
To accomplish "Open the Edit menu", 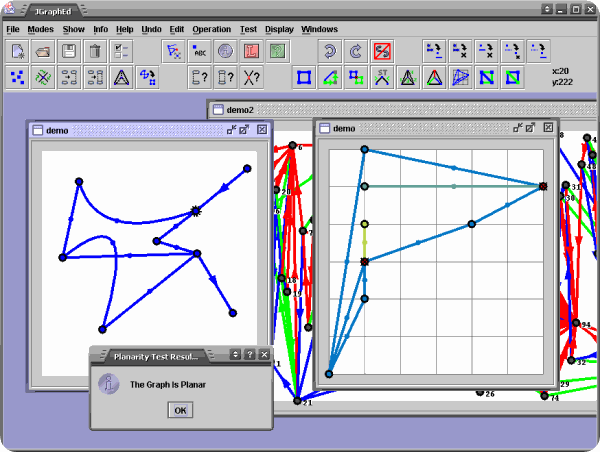I will coord(177,29).
